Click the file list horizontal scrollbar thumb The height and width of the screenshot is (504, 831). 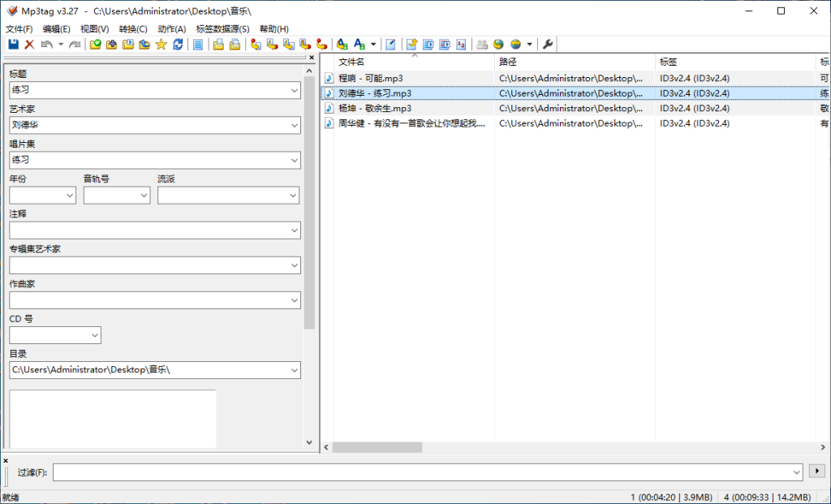pos(377,447)
